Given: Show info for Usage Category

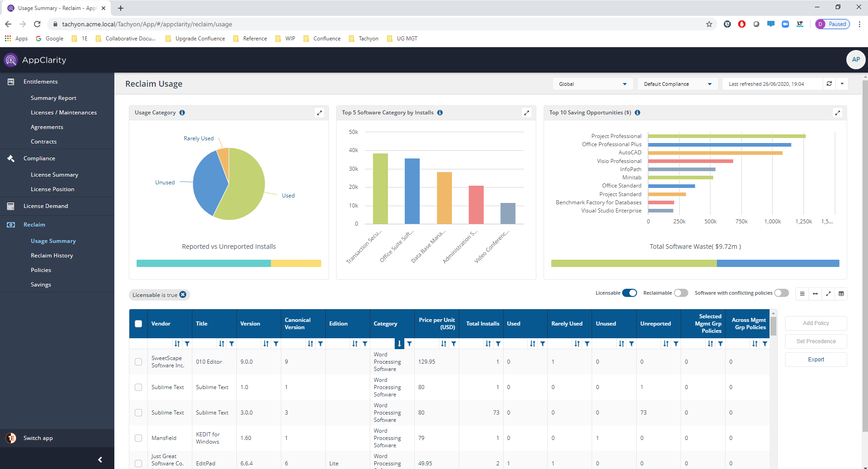Looking at the screenshot, I should coord(182,113).
